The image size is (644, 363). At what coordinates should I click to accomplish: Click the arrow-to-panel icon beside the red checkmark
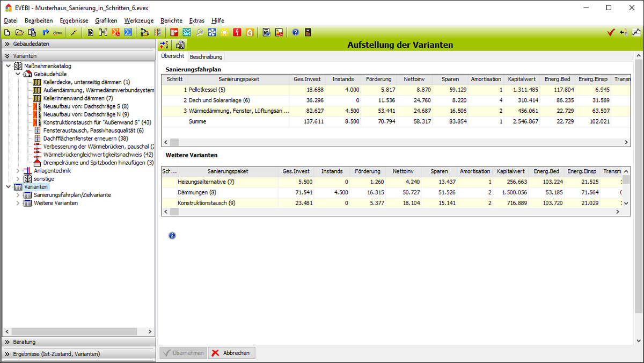623,32
